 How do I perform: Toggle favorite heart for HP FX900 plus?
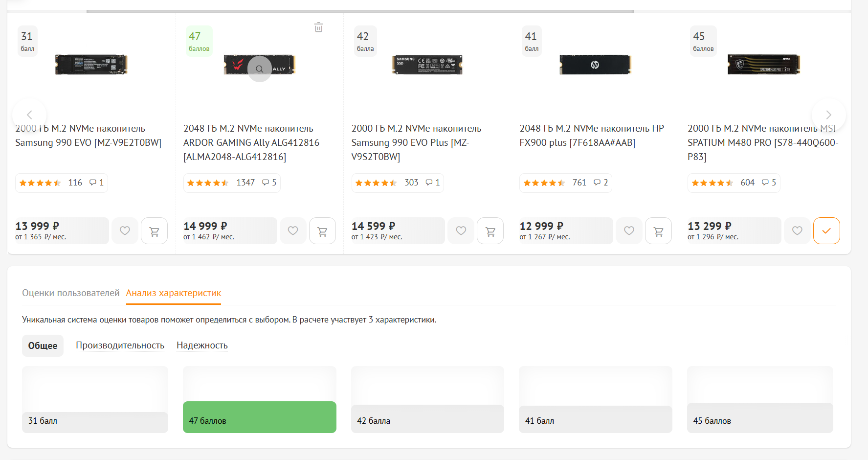pyautogui.click(x=629, y=231)
